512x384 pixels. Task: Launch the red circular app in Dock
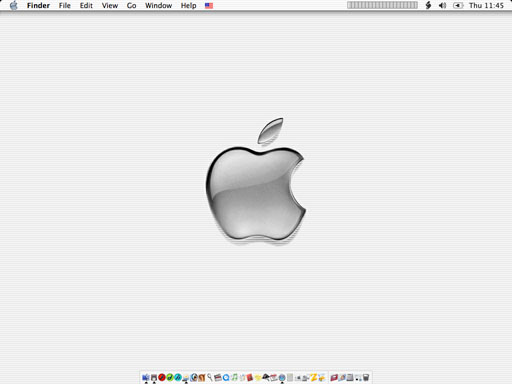[x=162, y=377]
